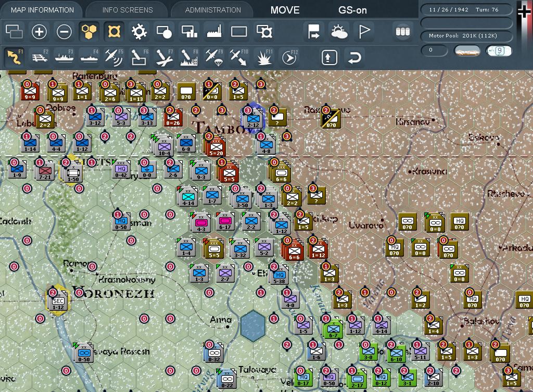The image size is (533, 392).
Task: Click the factory icon in the toolbar
Action: click(x=214, y=32)
